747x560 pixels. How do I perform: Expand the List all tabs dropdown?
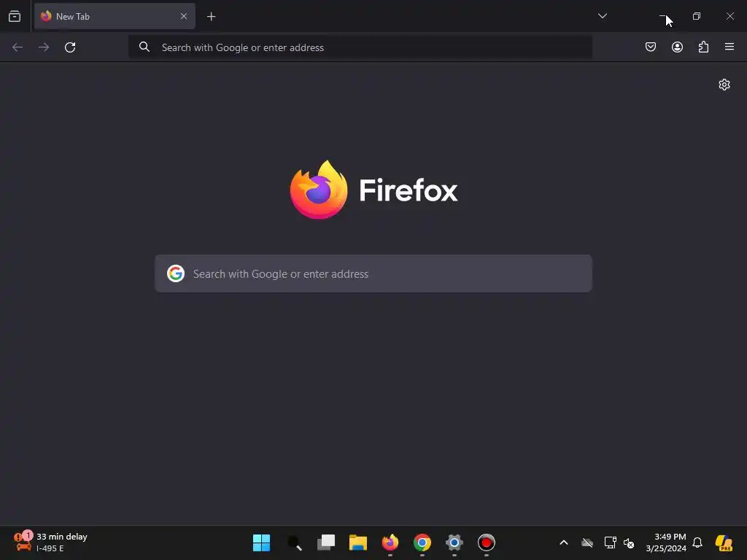pyautogui.click(x=602, y=16)
